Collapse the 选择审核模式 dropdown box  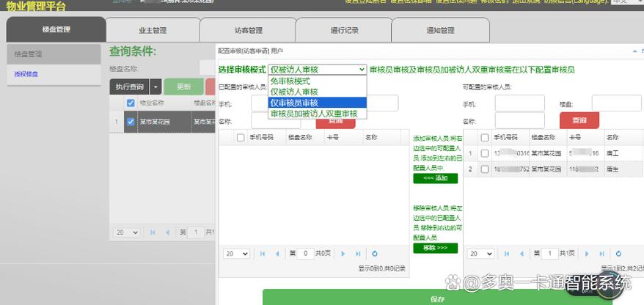coord(317,70)
